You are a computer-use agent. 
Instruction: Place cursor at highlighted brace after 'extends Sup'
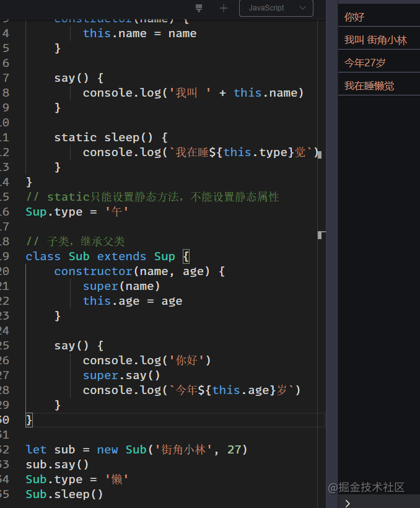pyautogui.click(x=186, y=256)
